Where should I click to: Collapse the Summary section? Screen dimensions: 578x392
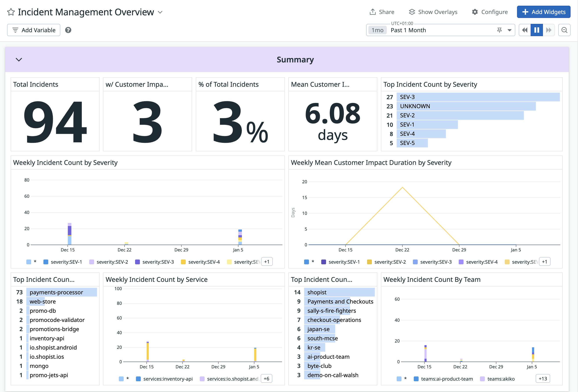coord(18,59)
